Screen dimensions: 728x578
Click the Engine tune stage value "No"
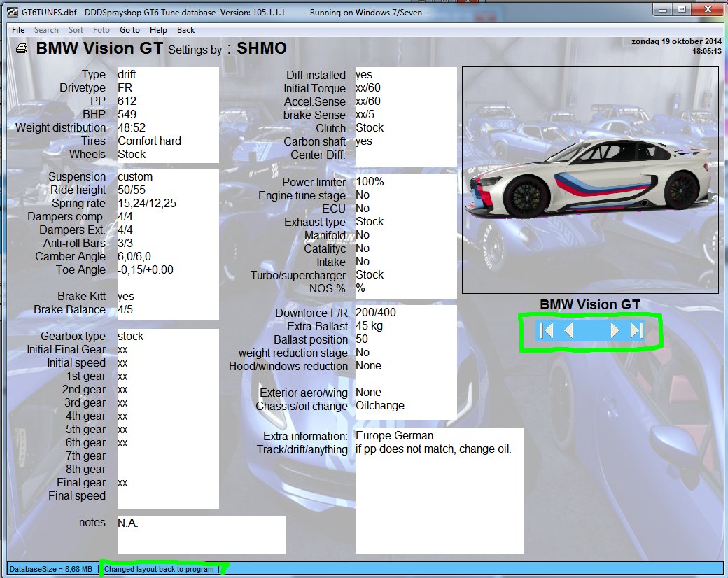[362, 195]
